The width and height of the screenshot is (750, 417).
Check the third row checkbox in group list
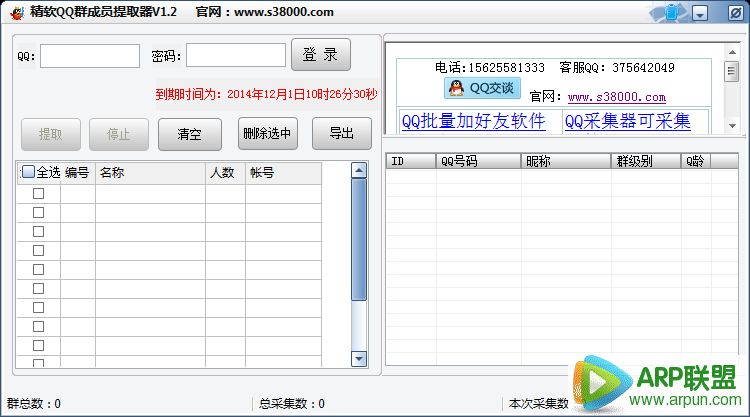point(39,231)
